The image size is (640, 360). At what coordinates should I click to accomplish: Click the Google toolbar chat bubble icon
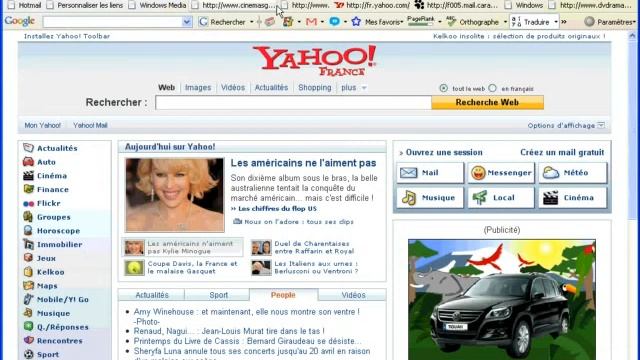[334, 22]
